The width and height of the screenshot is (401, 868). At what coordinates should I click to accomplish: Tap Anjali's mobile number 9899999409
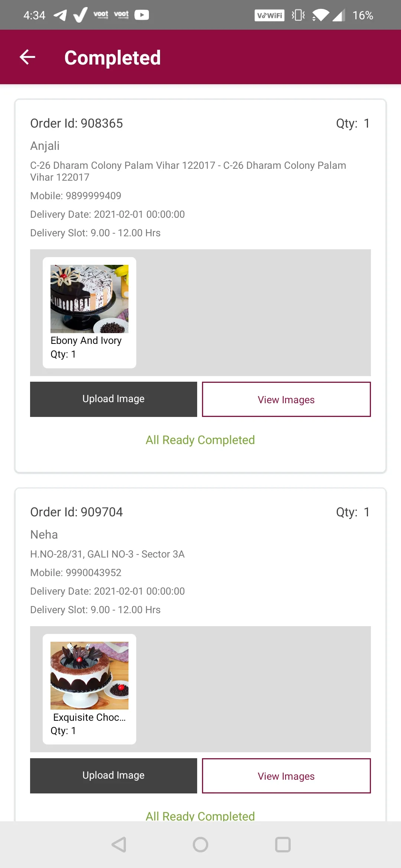coord(94,196)
